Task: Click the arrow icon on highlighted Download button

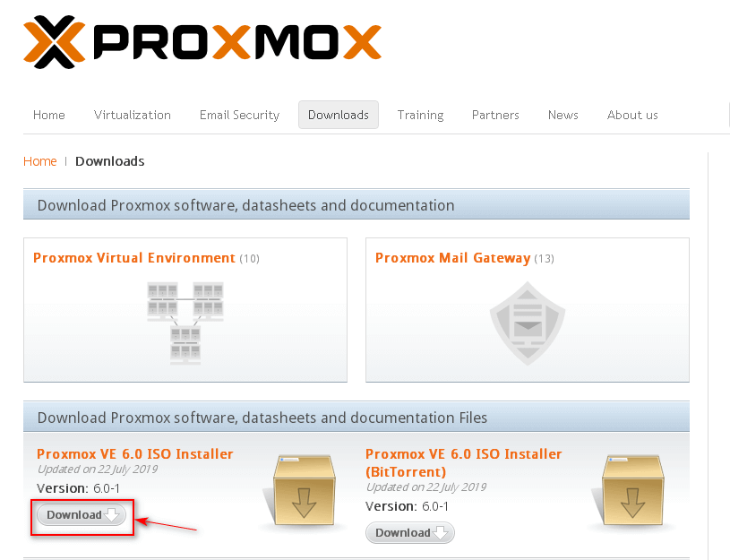Action: pos(112,515)
